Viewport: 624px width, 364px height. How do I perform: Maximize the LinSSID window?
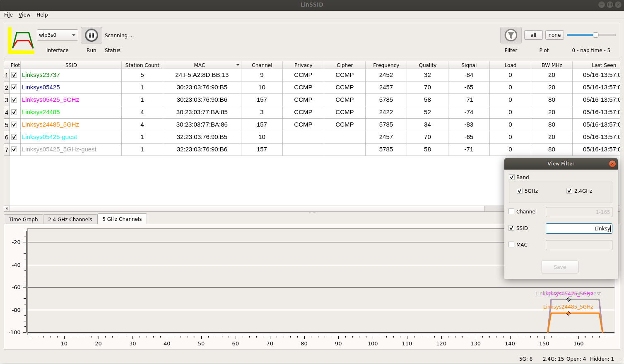pyautogui.click(x=610, y=5)
